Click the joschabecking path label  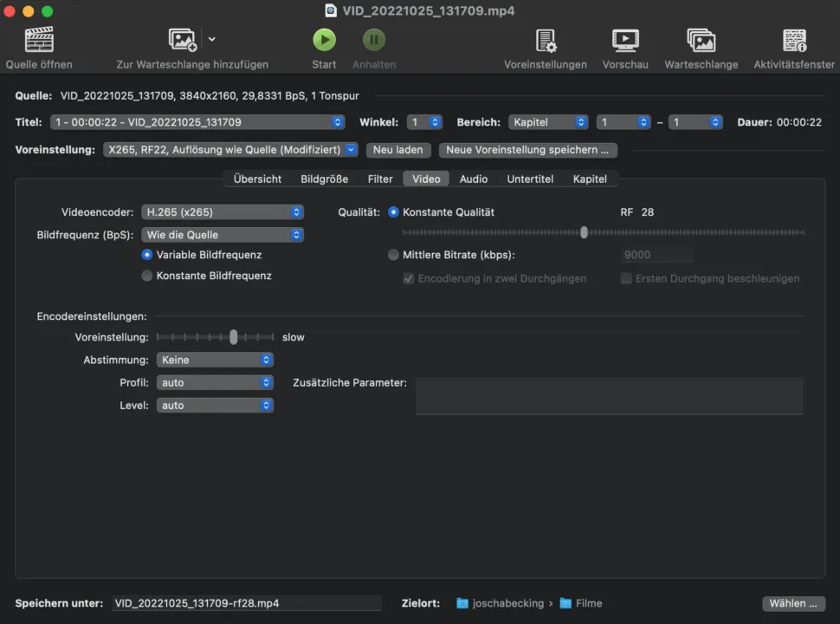(507, 603)
